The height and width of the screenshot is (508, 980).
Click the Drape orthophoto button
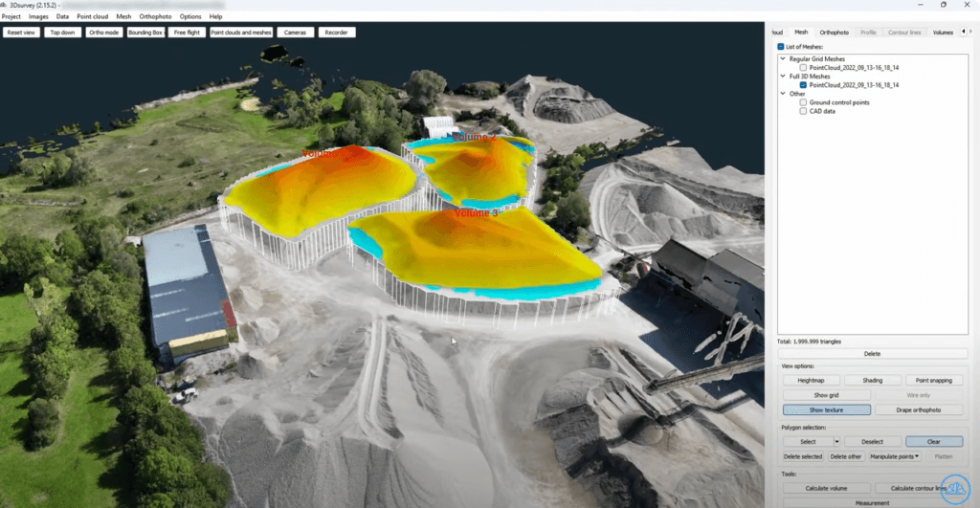(918, 410)
